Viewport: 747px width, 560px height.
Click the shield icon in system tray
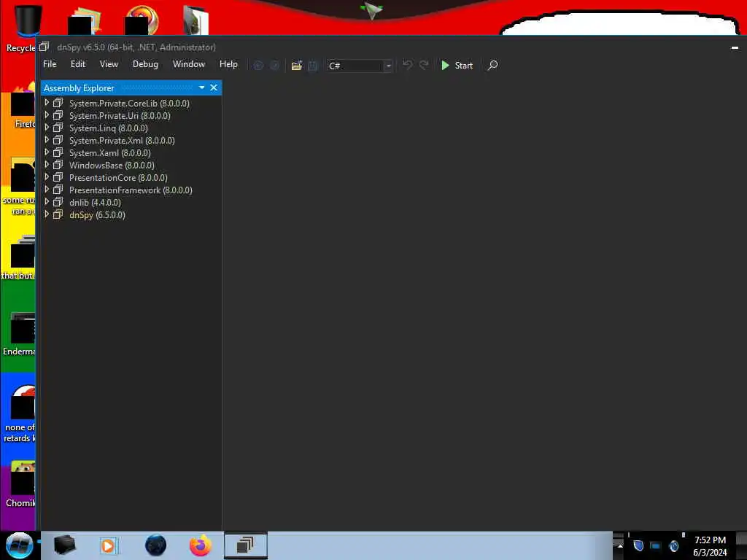pos(638,545)
